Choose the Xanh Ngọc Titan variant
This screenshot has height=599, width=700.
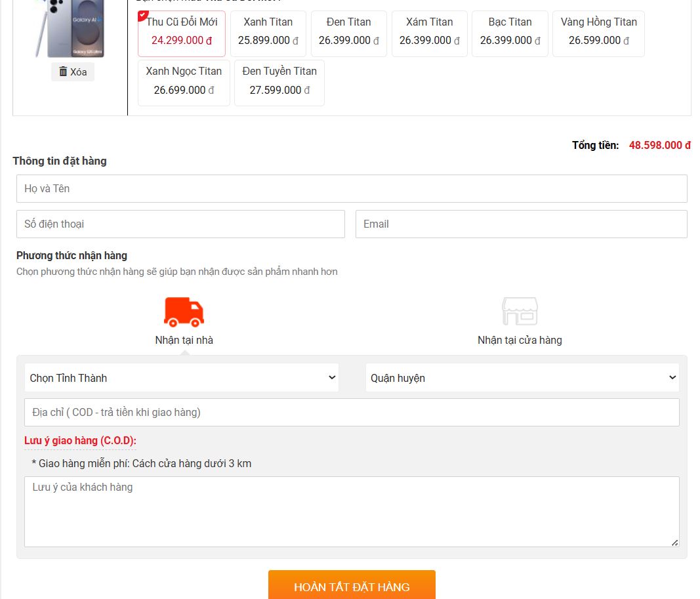[184, 82]
